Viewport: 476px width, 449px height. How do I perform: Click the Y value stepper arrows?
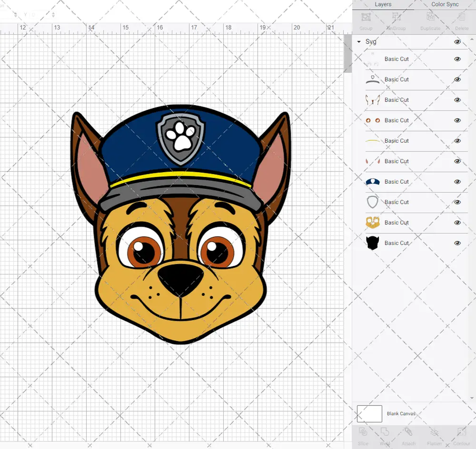click(x=53, y=14)
